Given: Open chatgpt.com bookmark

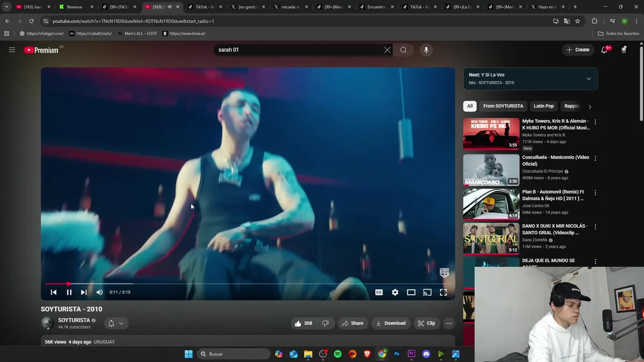Looking at the screenshot, I should coord(42,34).
